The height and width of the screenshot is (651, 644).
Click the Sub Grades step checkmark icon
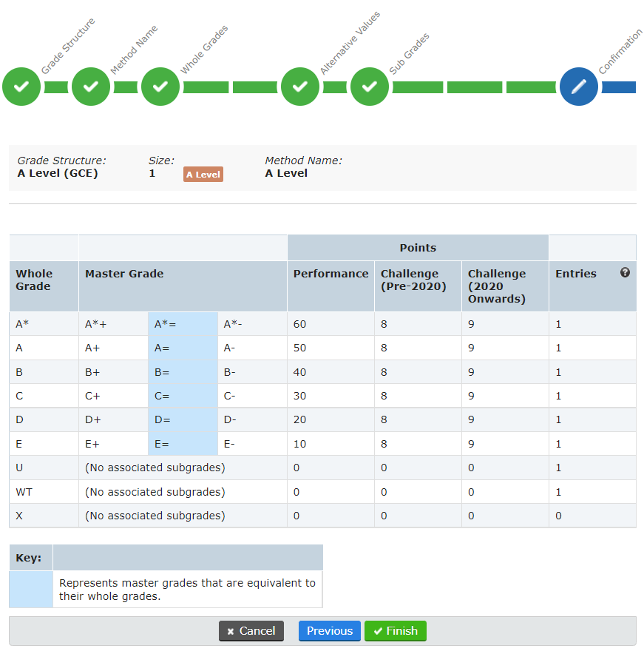(x=370, y=87)
